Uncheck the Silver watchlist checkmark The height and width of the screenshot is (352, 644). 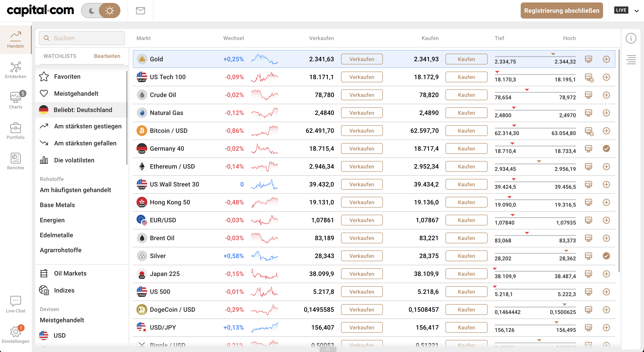(606, 256)
